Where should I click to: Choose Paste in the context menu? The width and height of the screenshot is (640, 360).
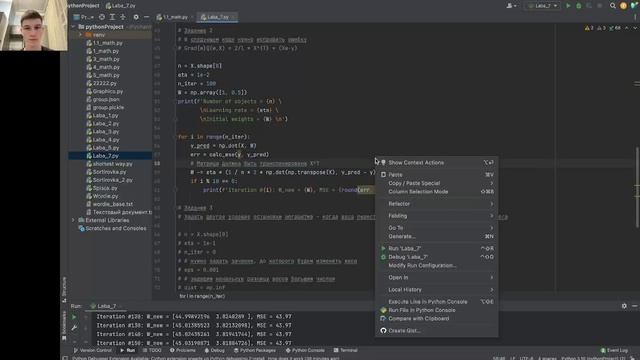click(436, 175)
